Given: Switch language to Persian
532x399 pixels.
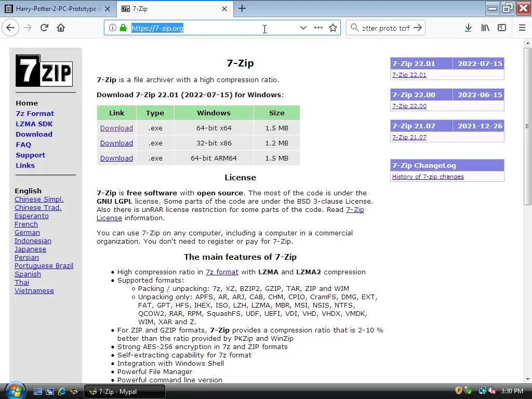Looking at the screenshot, I should 26,258.
